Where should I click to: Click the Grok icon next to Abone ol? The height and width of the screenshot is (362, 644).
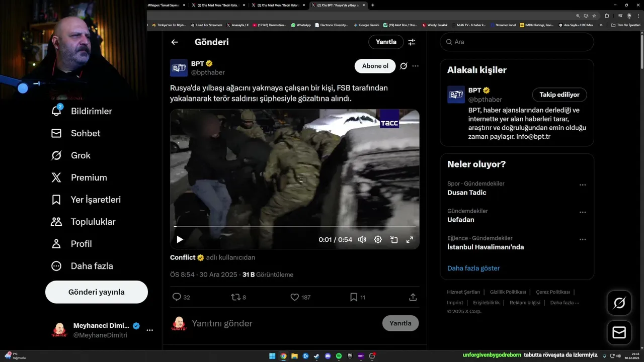[404, 66]
